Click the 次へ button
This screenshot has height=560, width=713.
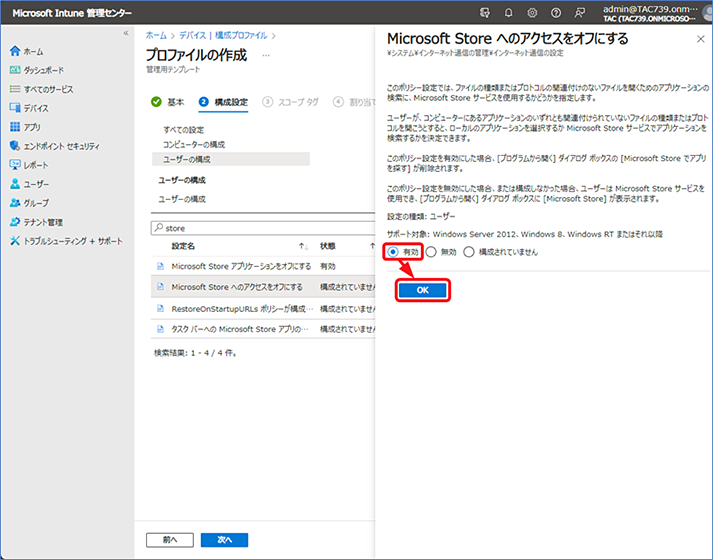(x=225, y=540)
